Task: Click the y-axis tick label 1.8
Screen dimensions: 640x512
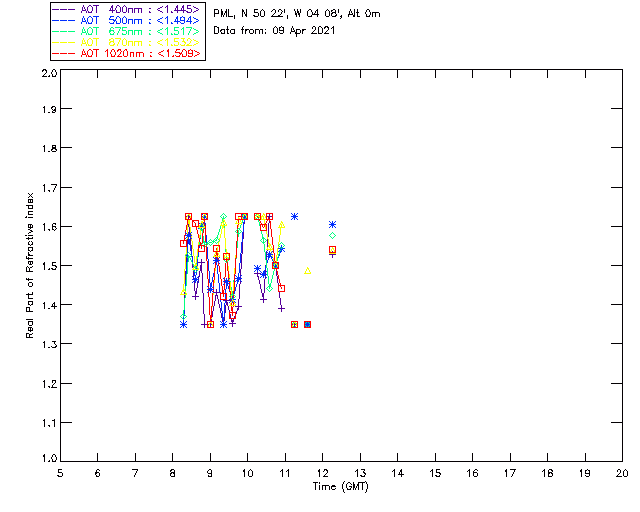Action: pyautogui.click(x=49, y=148)
